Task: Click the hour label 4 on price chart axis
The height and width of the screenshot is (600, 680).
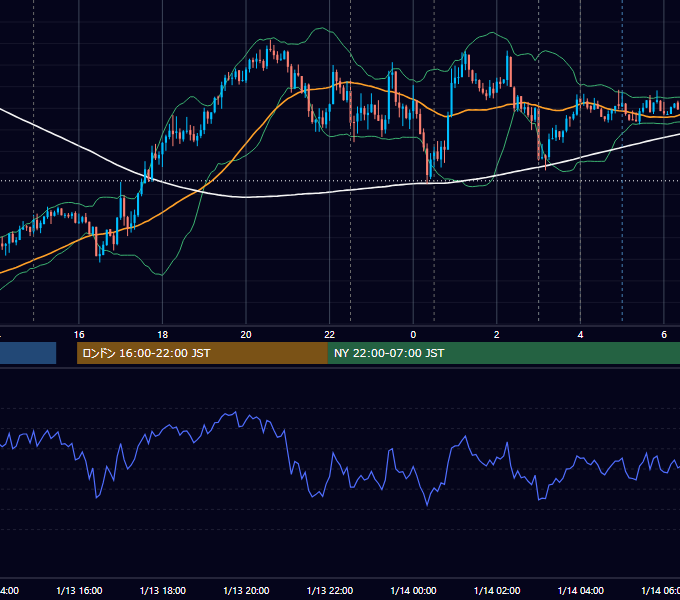Action: tap(580, 335)
